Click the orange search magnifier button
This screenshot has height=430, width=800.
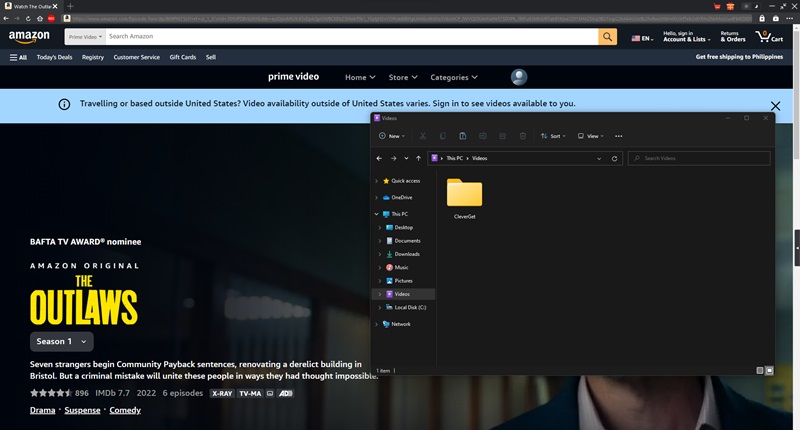point(607,37)
